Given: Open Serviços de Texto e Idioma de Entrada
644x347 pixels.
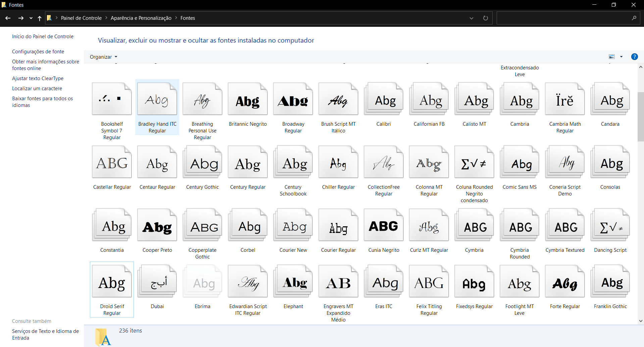Looking at the screenshot, I should pos(45,335).
